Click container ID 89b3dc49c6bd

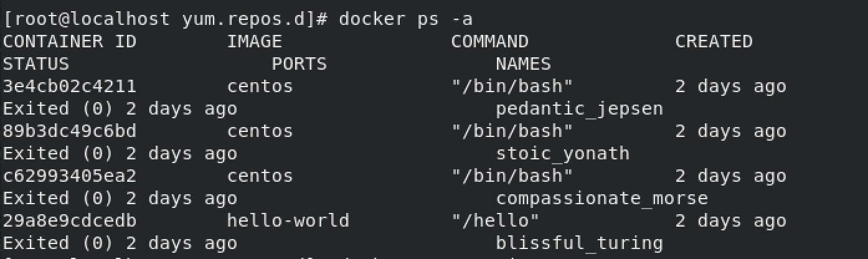[70, 131]
